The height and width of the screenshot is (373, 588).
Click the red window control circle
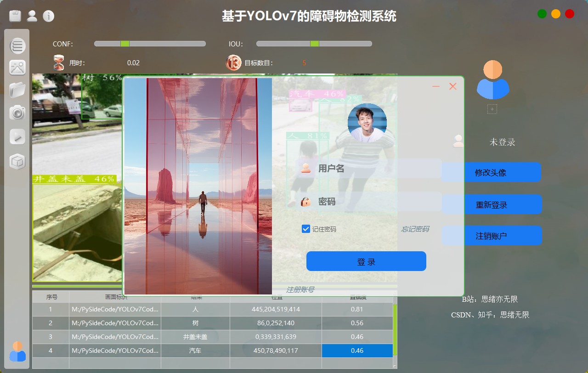click(570, 14)
